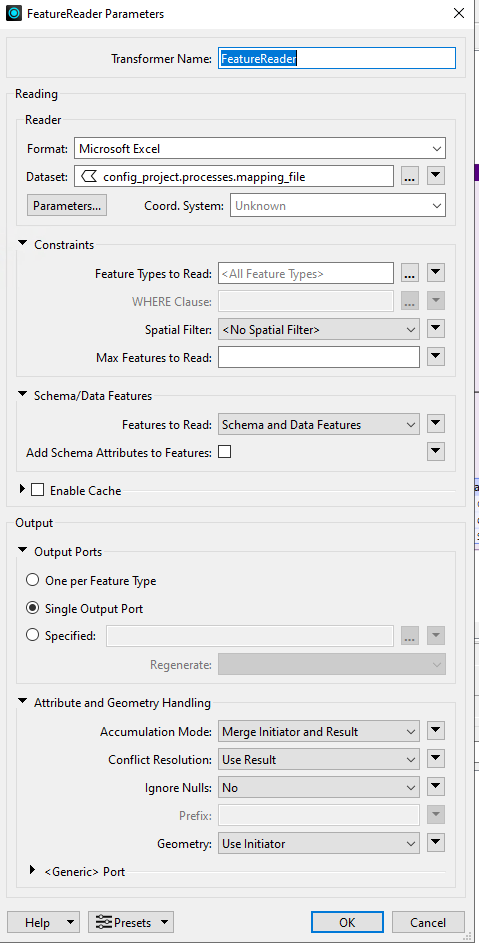Tick the Enable Cache checkbox

pos(38,490)
